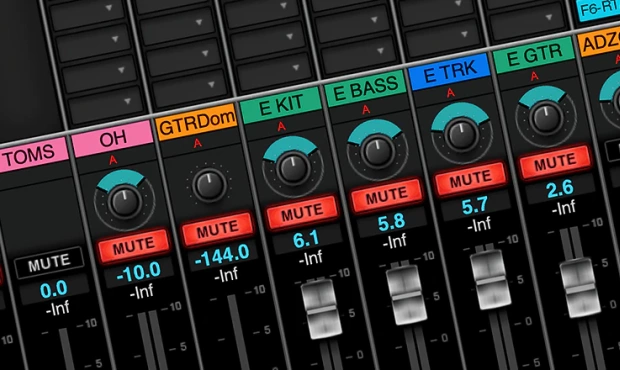The image size is (620, 370).
Task: Click the 2.6 gain value on E GTR
Action: click(560, 189)
